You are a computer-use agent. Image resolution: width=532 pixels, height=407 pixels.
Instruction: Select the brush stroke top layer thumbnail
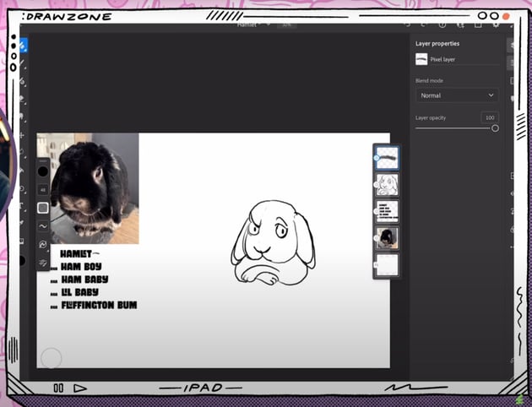point(387,158)
